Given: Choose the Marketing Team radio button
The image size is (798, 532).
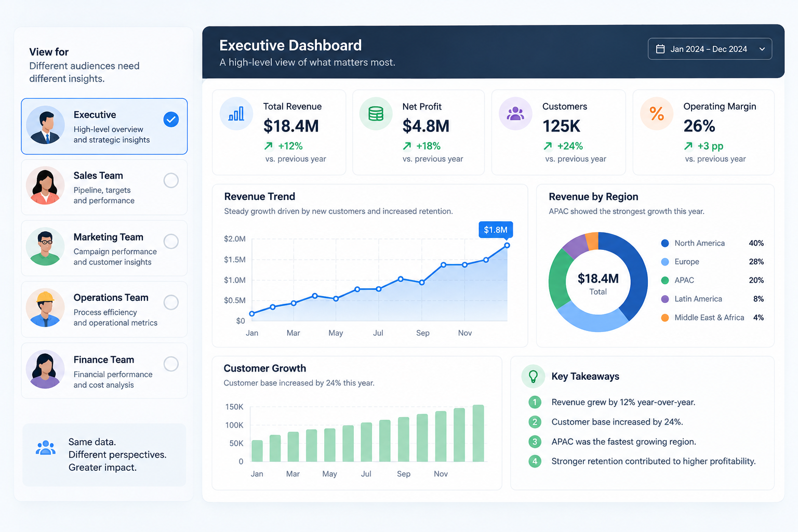Looking at the screenshot, I should (171, 242).
